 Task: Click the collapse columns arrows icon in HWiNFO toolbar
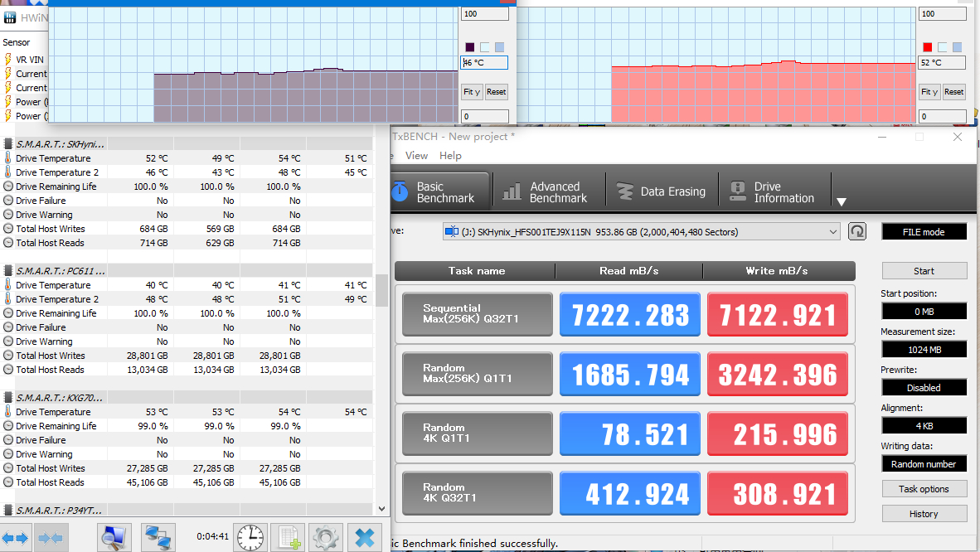(x=51, y=538)
